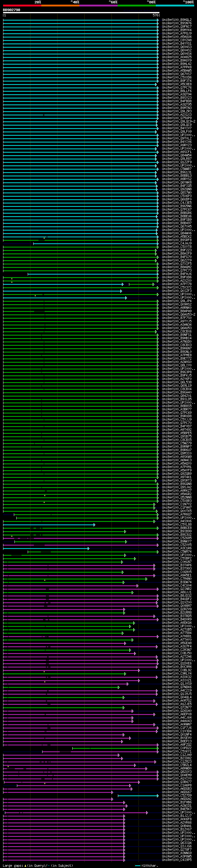Select hit UniRef100_Q9LQC9-2

pos(179,122)
